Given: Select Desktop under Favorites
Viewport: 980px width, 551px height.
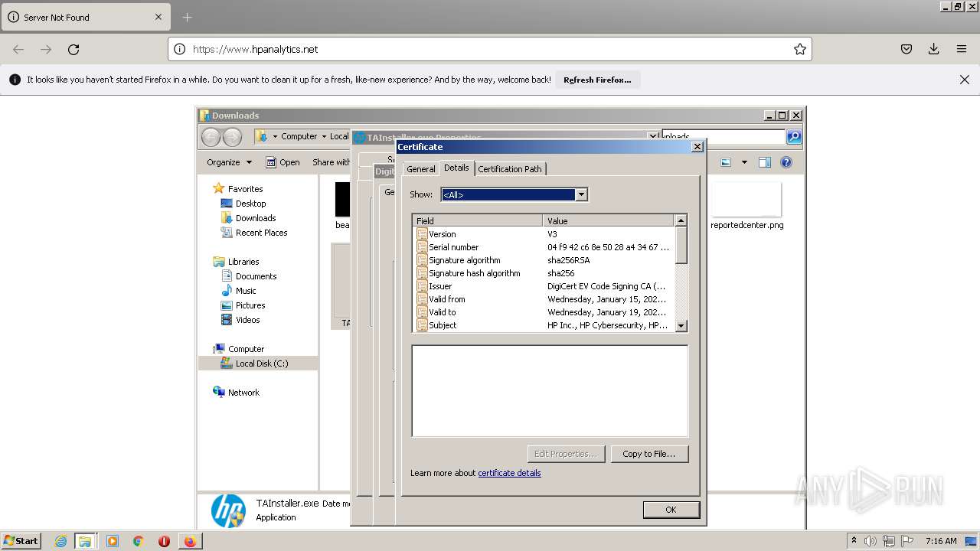Looking at the screenshot, I should pyautogui.click(x=243, y=204).
